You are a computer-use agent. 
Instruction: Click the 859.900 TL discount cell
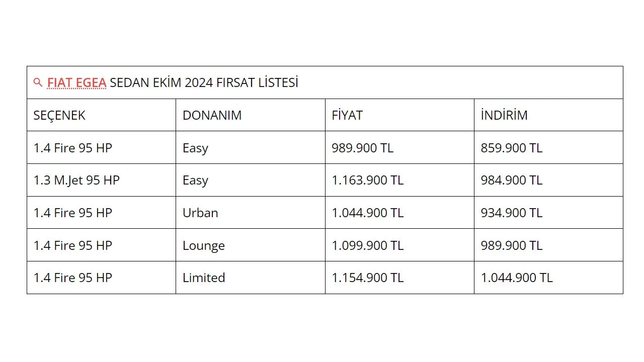coord(548,148)
